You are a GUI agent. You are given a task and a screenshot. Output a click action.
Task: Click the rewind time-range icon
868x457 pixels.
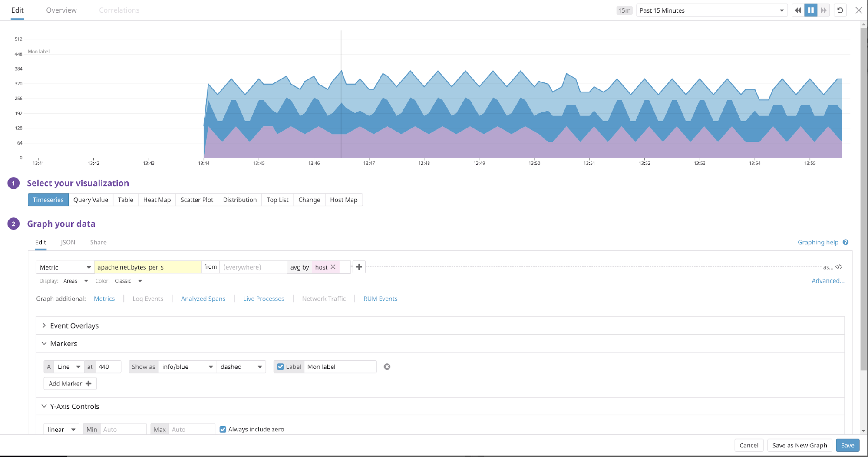tap(798, 10)
